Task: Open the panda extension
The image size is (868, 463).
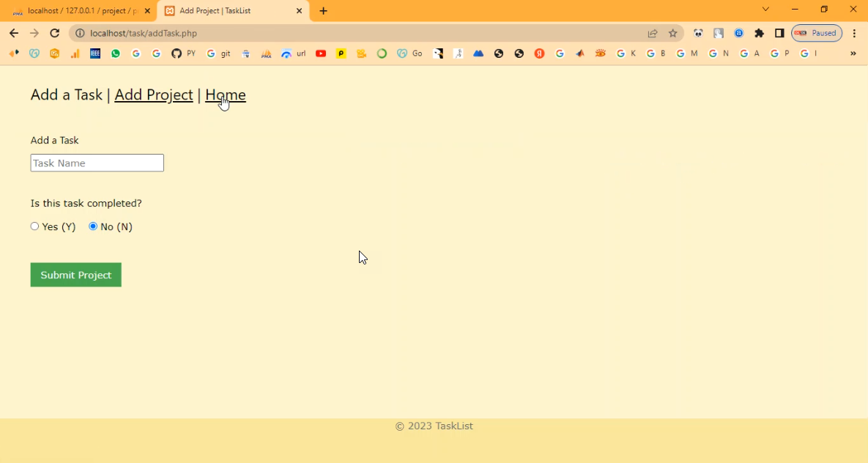Action: click(x=698, y=33)
